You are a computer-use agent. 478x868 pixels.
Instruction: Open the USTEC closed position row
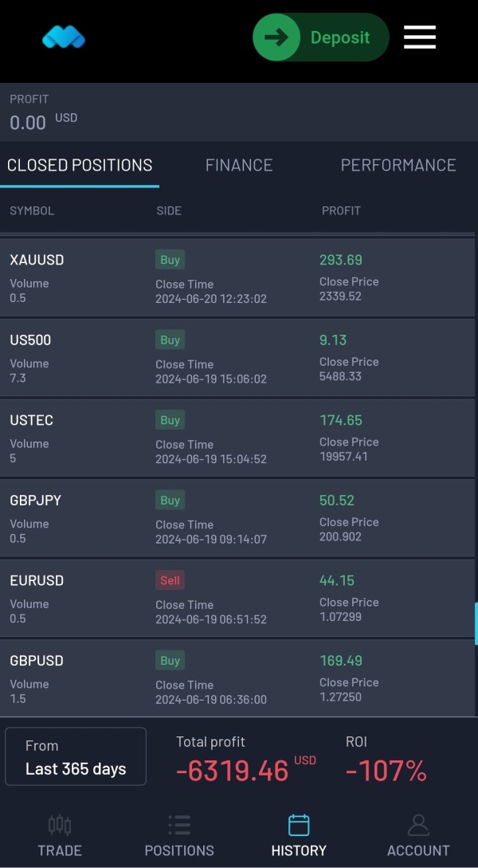(237, 438)
